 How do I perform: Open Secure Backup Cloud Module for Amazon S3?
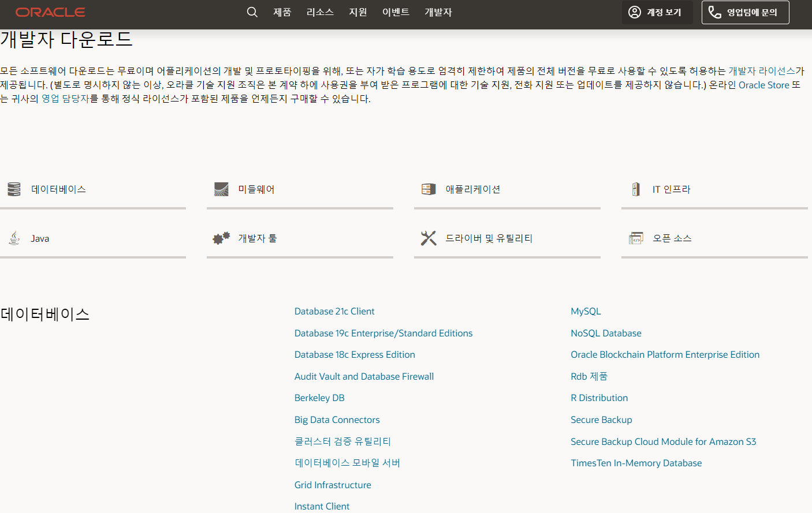point(663,441)
